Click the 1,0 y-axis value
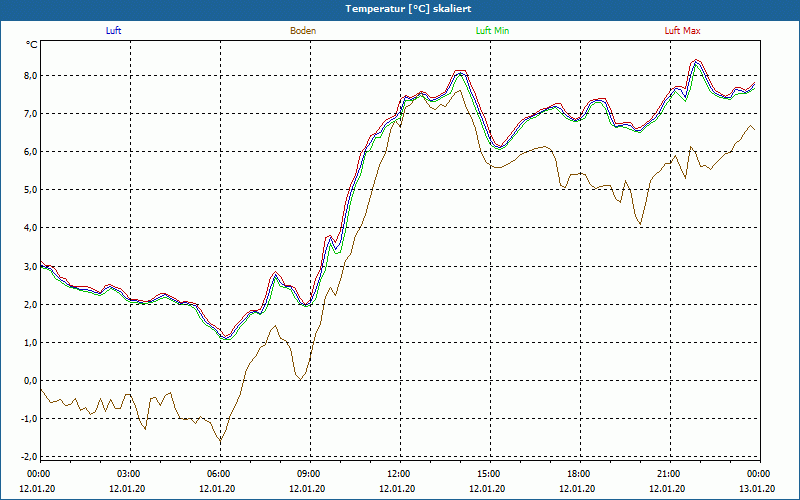This screenshot has height=500, width=800. point(31,342)
